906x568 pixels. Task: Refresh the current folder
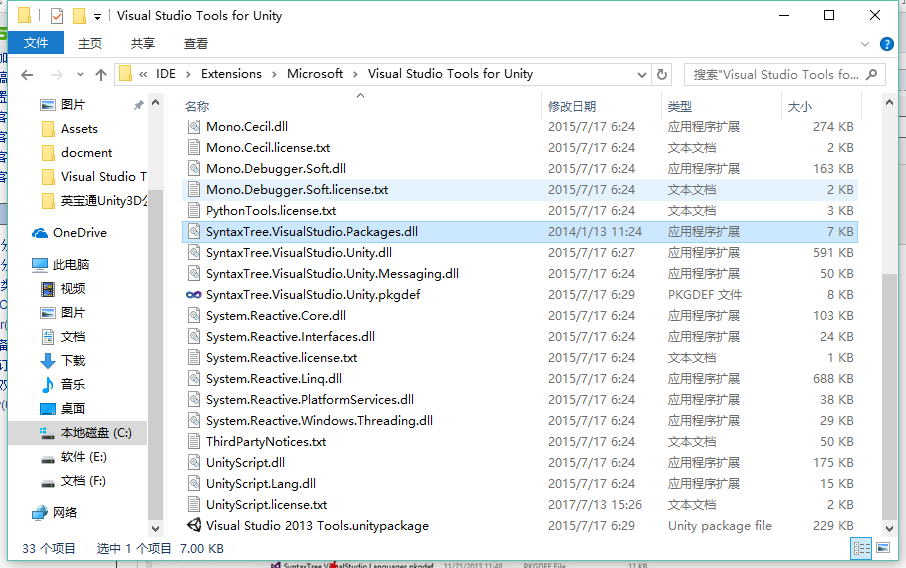662,74
